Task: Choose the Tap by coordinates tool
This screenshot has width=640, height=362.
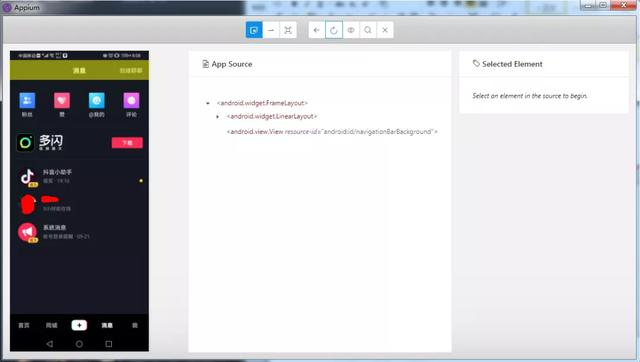Action: (288, 30)
